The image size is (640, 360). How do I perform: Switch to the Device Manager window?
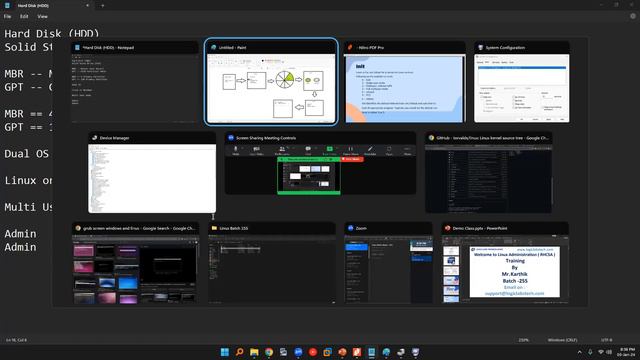152,173
